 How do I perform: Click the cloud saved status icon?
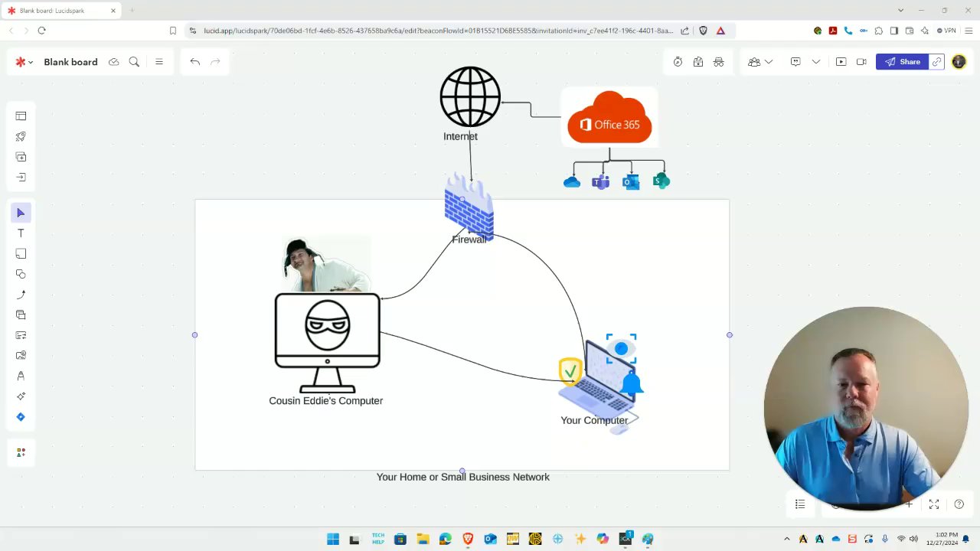(114, 62)
